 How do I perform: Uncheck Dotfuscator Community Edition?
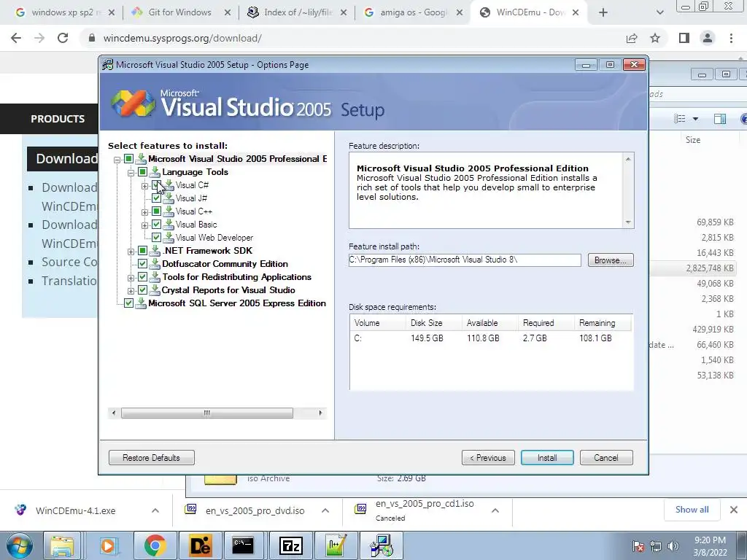[x=142, y=264]
